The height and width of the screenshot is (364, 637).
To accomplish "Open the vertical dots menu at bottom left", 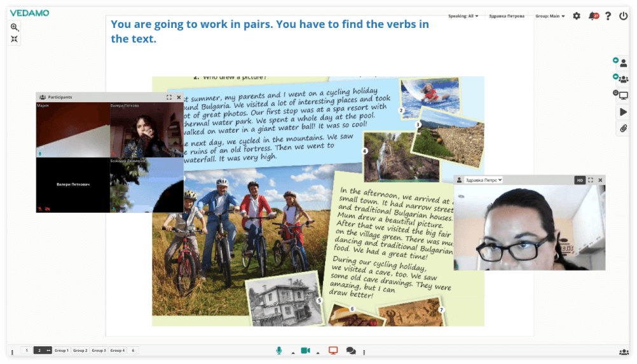I will [x=12, y=352].
